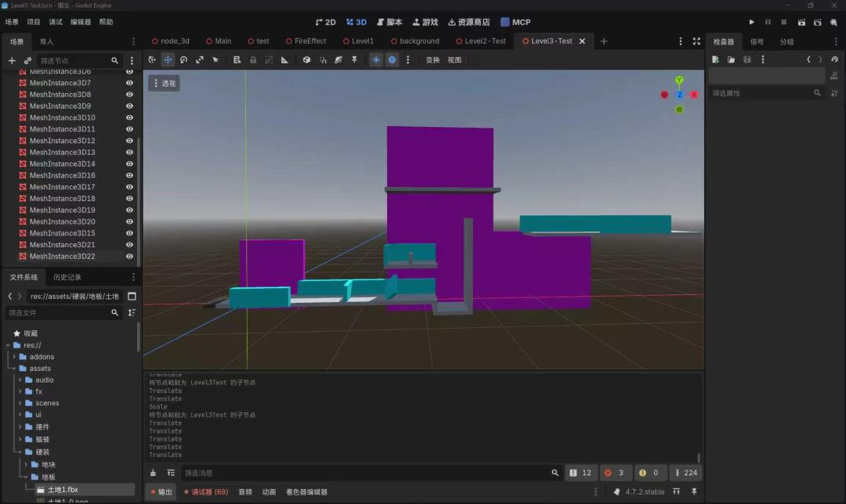Select the Scale mode tool icon
This screenshot has height=504, width=846.
[x=200, y=59]
